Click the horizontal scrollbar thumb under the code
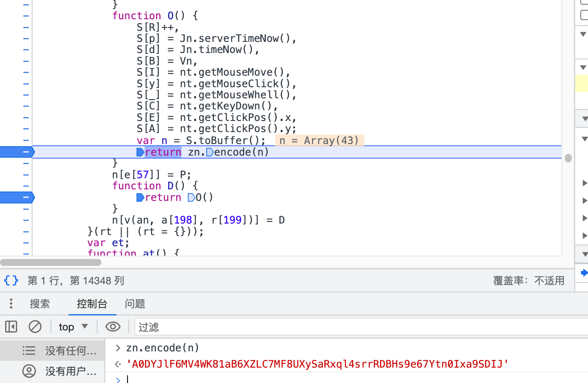 coord(50,262)
